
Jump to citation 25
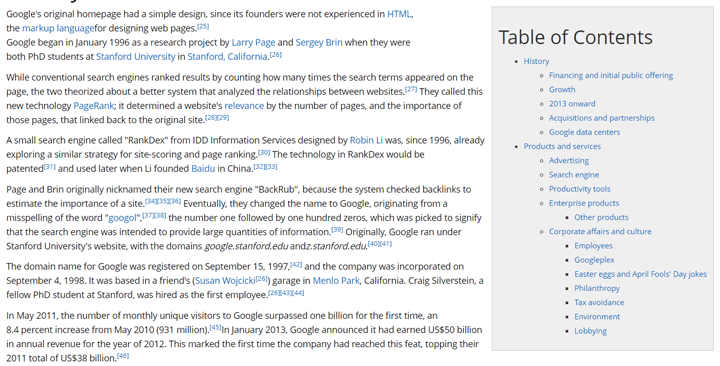[x=203, y=26]
